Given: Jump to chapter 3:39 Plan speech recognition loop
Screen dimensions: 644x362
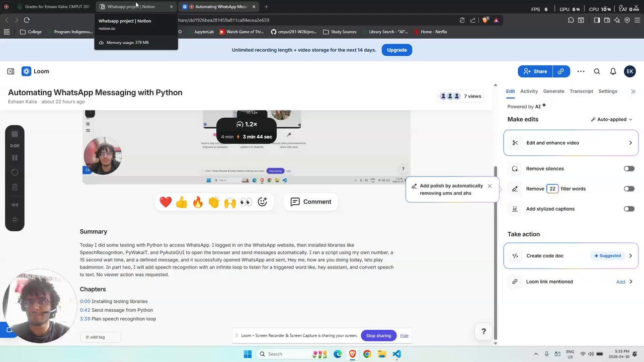Looking at the screenshot, I should 118,319.
